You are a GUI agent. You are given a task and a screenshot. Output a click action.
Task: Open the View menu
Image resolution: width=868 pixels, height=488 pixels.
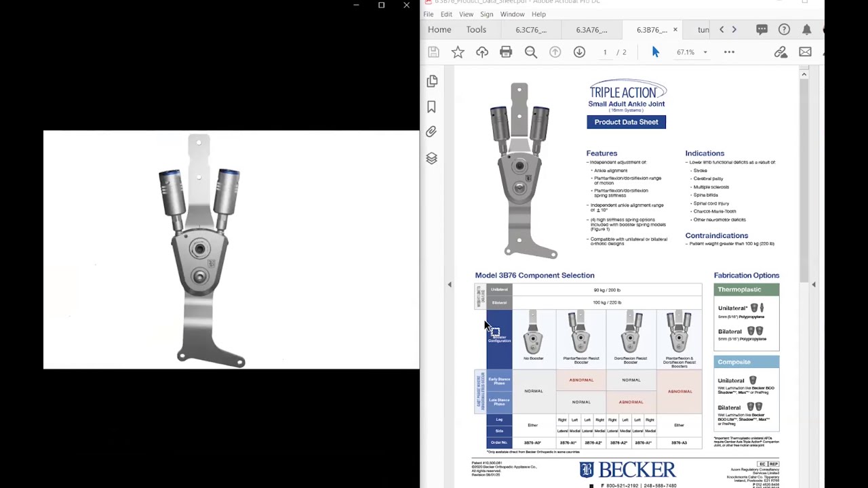click(x=466, y=14)
